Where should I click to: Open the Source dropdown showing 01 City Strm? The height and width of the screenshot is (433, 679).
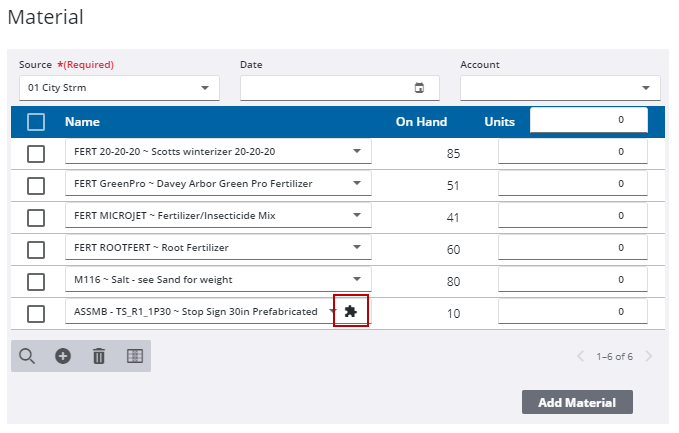tap(119, 88)
